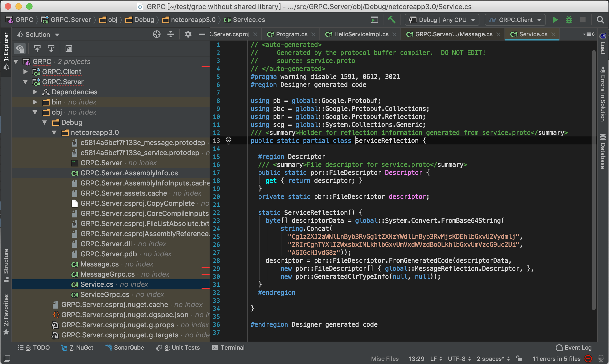Expand the bin folder
The height and width of the screenshot is (364, 609).
coord(35,102)
